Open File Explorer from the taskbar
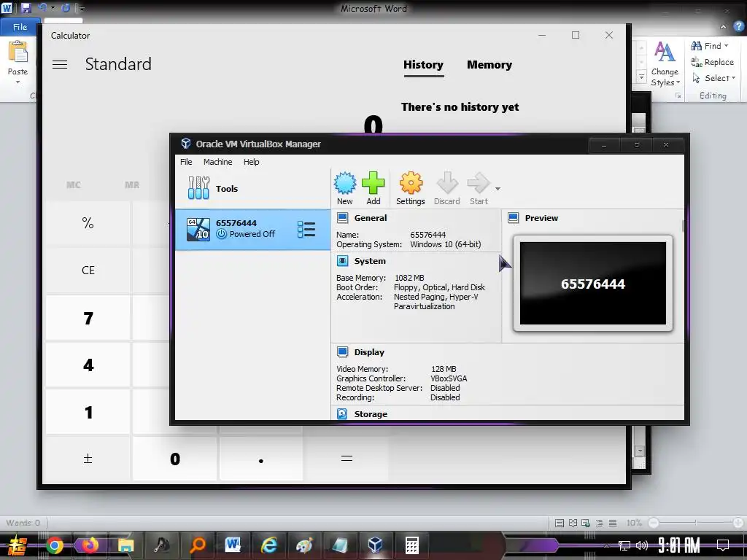Viewport: 747px width, 560px height. pyautogui.click(x=125, y=545)
